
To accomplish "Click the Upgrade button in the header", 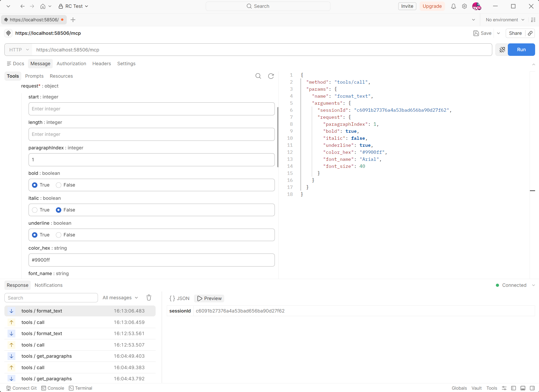I will click(x=432, y=6).
